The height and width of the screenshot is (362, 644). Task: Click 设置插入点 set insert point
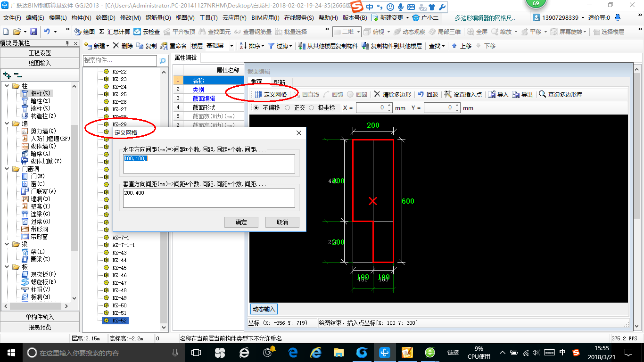coord(463,94)
